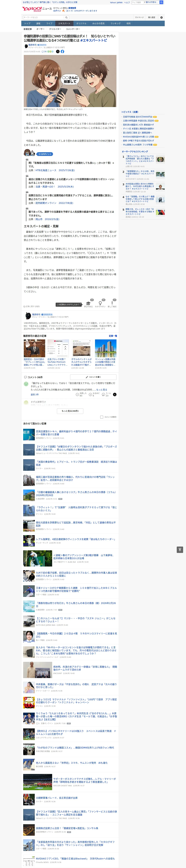Image resolution: width=186 pixels, height=868 pixels.
Task: Open 百貨店運営のトキハ article
Action: click(x=76, y=433)
